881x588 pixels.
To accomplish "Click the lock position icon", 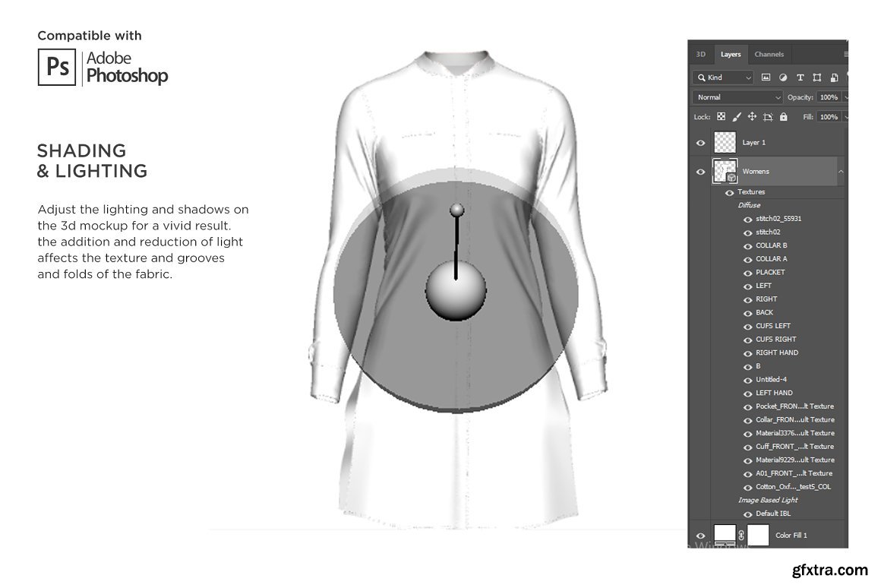I will tap(752, 117).
